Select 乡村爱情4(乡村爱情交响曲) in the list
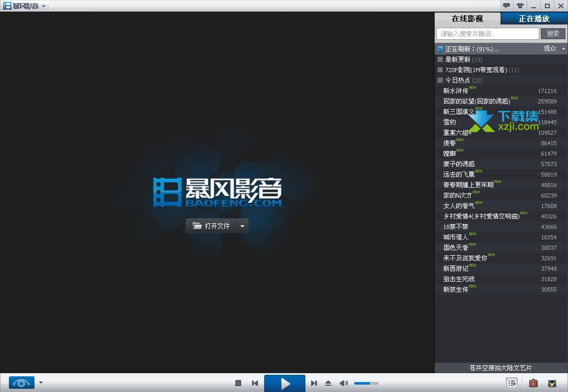The image size is (568, 392). (481, 216)
